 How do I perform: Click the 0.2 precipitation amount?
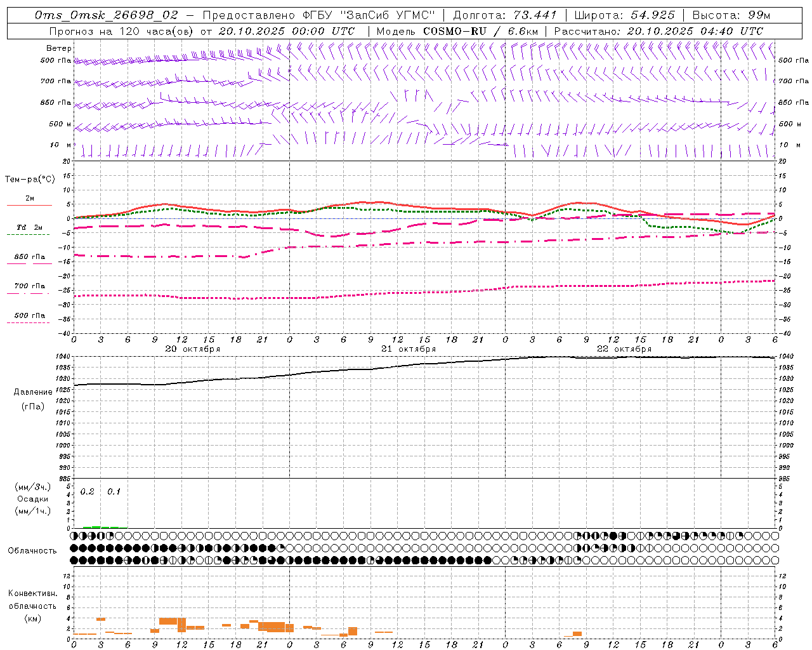pos(87,492)
